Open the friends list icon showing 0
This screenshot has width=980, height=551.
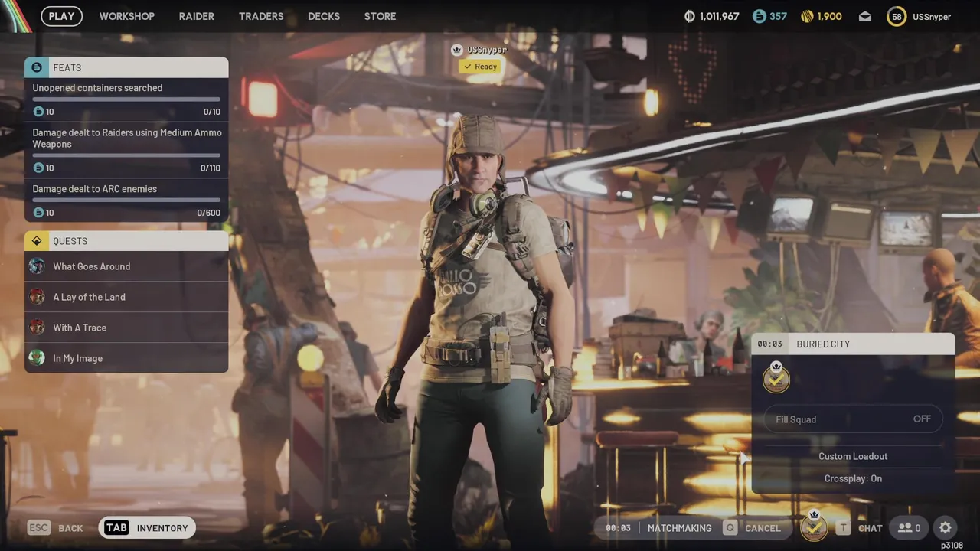(x=910, y=528)
